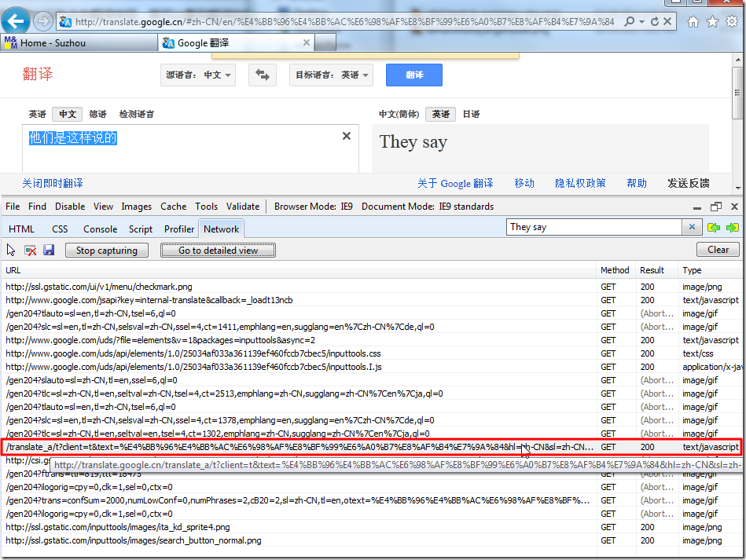Select 英语 as source language
Viewport: 746px width, 560px height.
(37, 114)
